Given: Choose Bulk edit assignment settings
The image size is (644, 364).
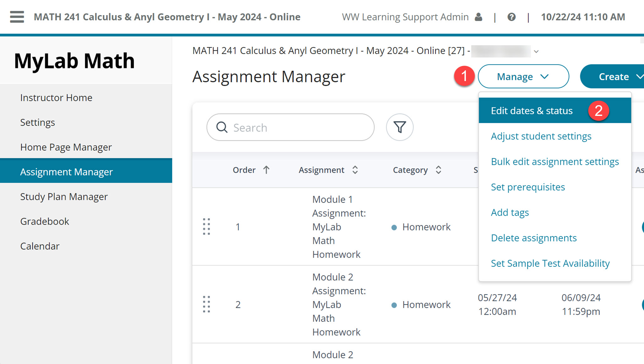Looking at the screenshot, I should [x=555, y=162].
